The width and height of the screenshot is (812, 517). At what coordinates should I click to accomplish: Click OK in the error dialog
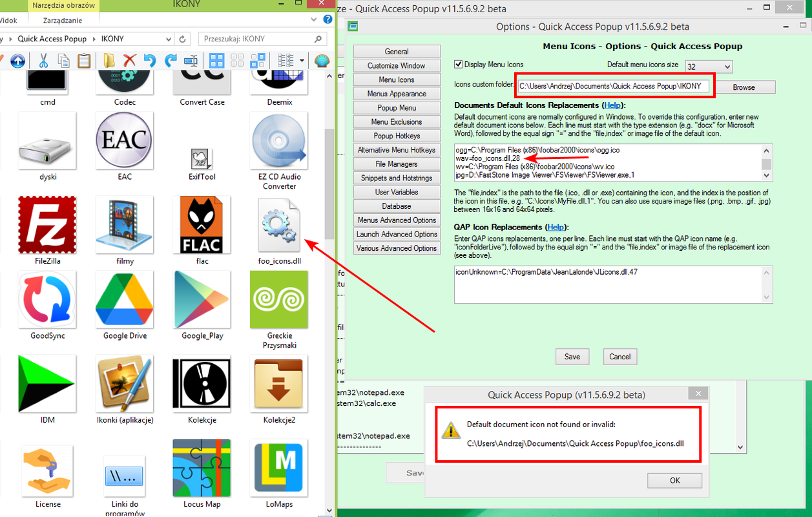(x=675, y=480)
